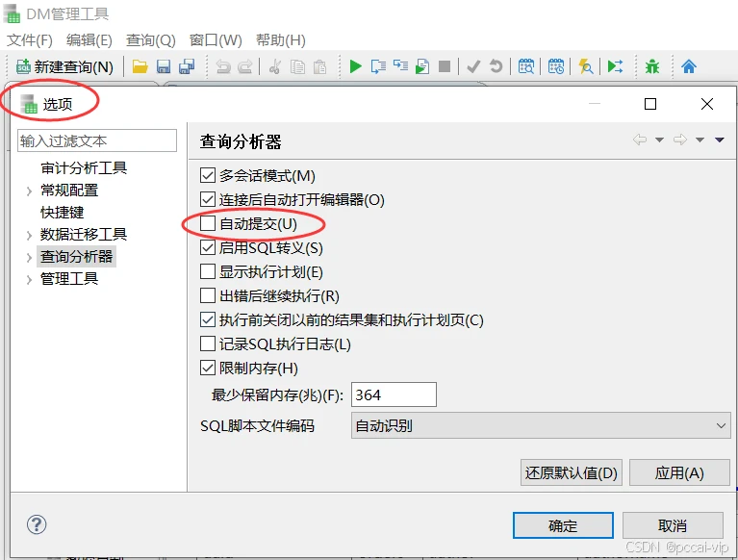Click the green bug debug icon
Screen dimensions: 738x560
tap(653, 66)
